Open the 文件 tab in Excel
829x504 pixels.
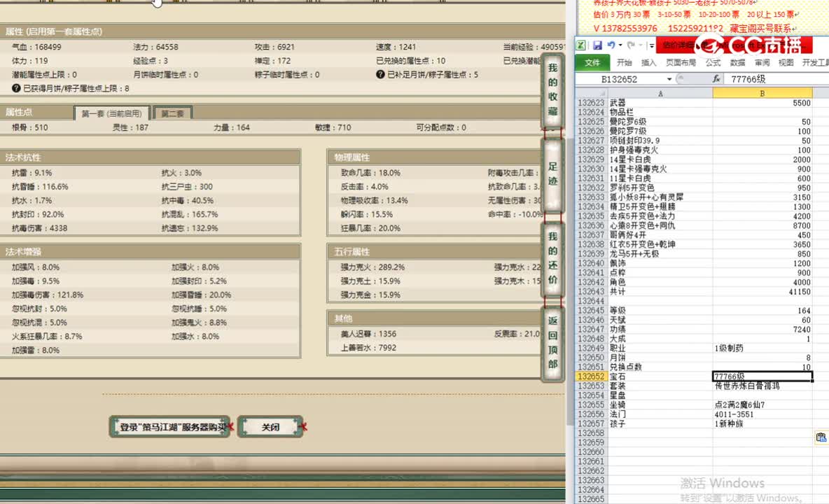[592, 62]
